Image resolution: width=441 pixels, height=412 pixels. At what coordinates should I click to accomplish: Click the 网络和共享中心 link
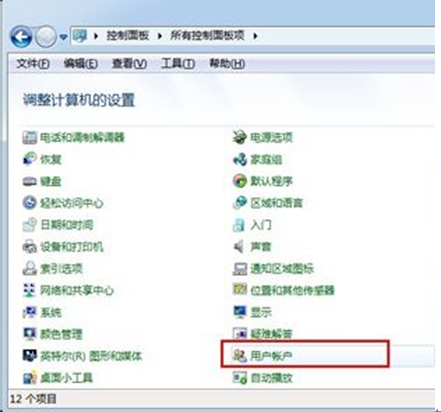77,291
